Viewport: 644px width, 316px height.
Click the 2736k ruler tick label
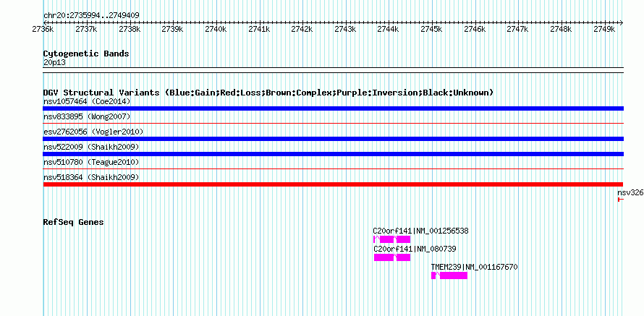pos(43,29)
